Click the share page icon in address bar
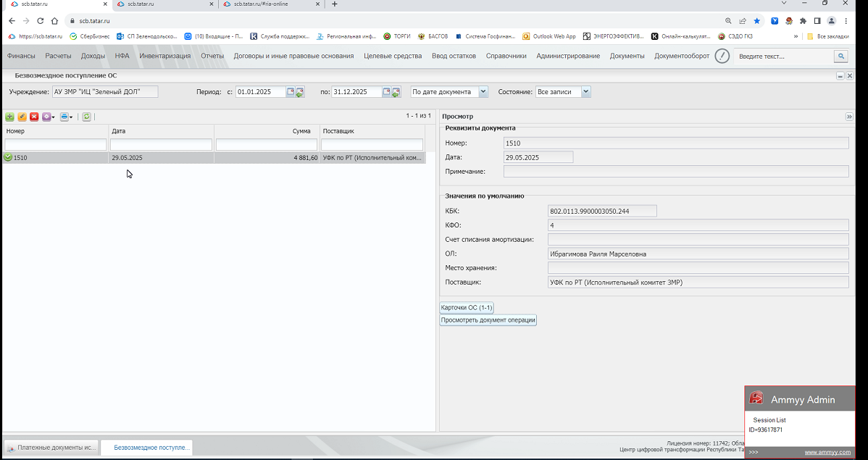The width and height of the screenshot is (868, 460). point(743,20)
